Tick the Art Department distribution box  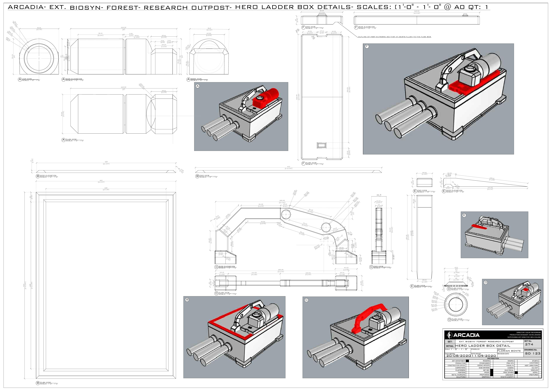click(x=467, y=361)
